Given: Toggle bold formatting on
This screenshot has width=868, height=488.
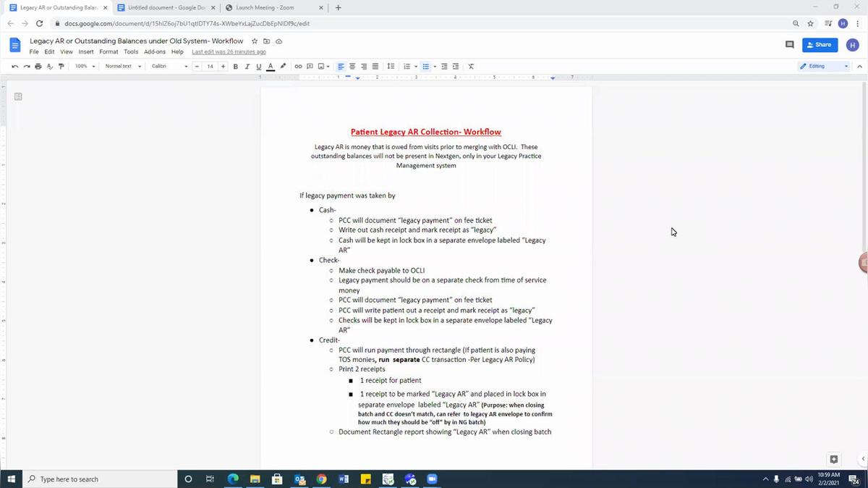Looking at the screenshot, I should [235, 66].
